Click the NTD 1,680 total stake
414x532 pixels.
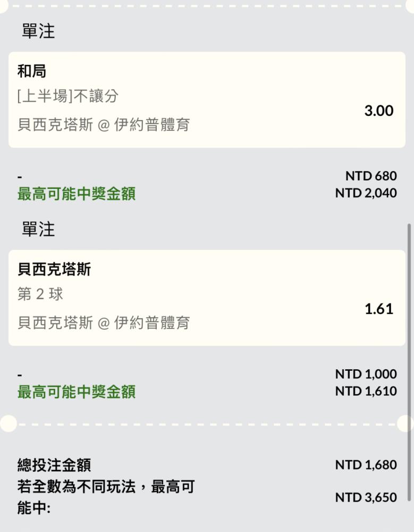coord(366,465)
